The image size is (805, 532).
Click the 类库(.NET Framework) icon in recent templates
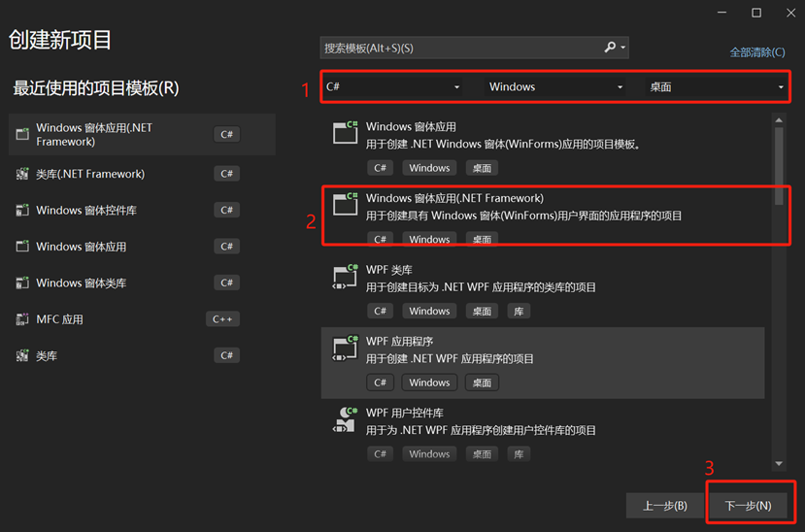pos(22,174)
